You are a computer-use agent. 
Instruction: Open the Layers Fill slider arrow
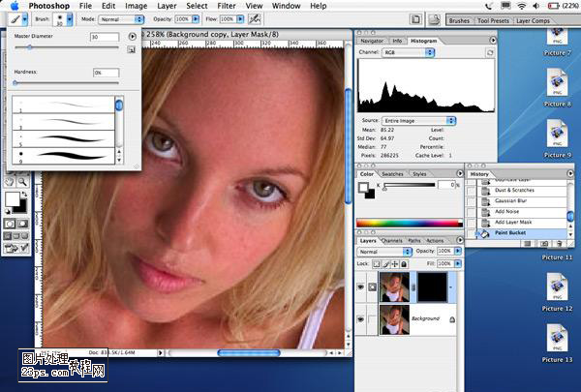click(x=458, y=263)
